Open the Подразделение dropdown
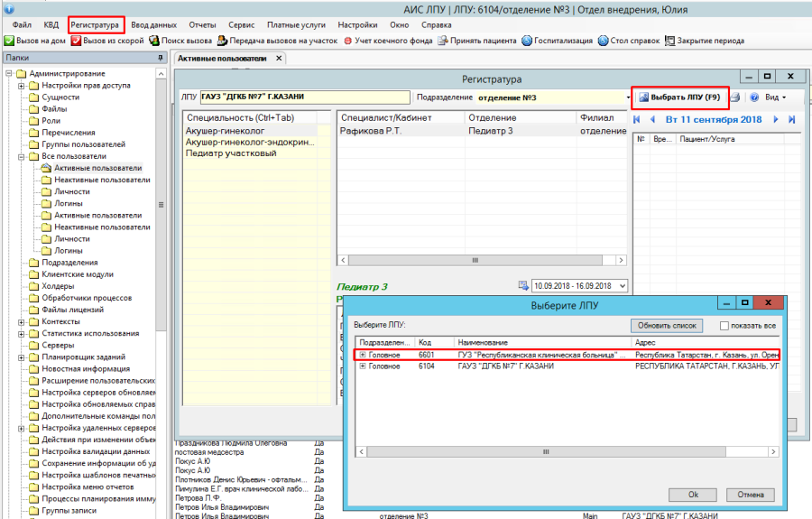812x519 pixels. pyautogui.click(x=628, y=97)
